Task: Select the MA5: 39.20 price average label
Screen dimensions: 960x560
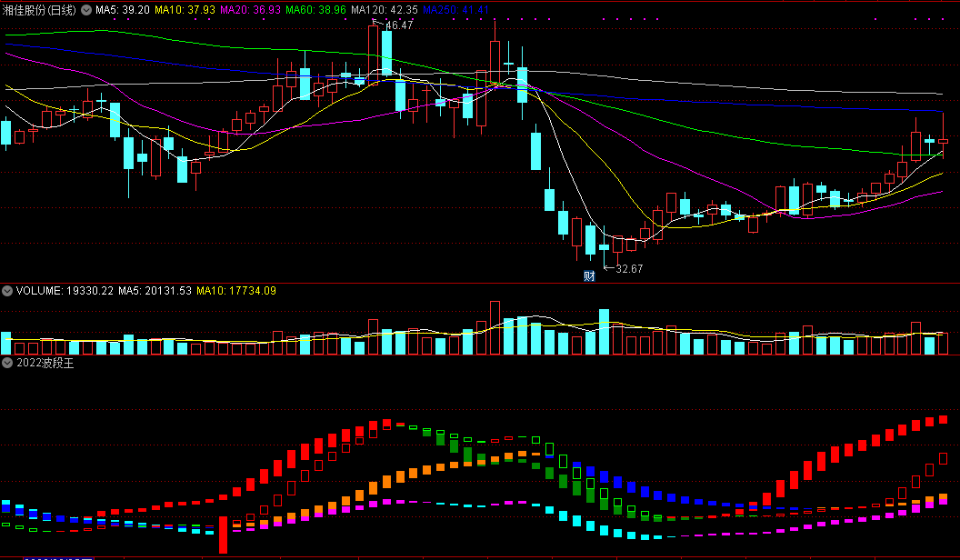Action: coord(123,10)
